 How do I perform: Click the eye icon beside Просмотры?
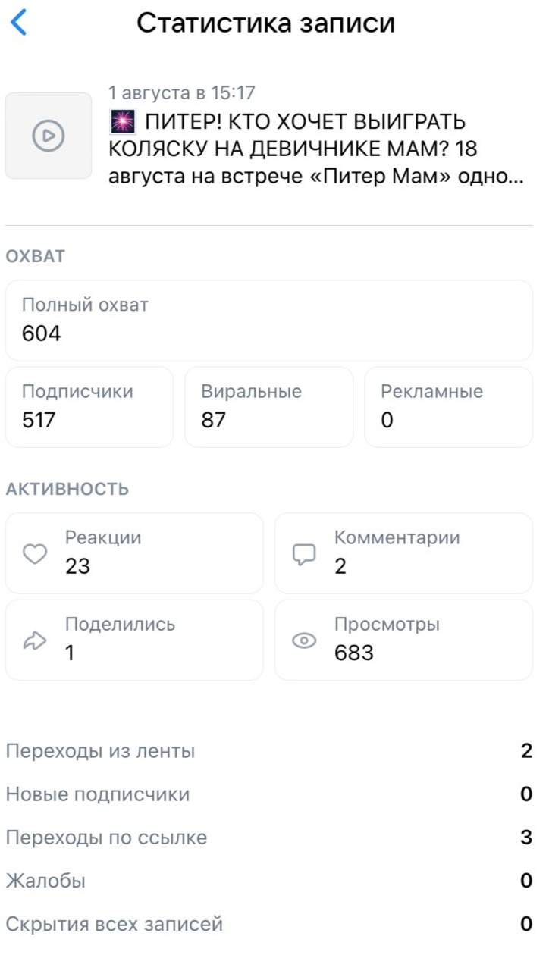[304, 641]
